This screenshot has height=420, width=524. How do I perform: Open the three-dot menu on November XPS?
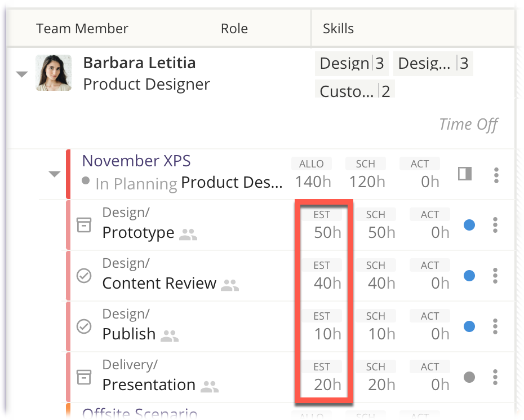coord(496,175)
